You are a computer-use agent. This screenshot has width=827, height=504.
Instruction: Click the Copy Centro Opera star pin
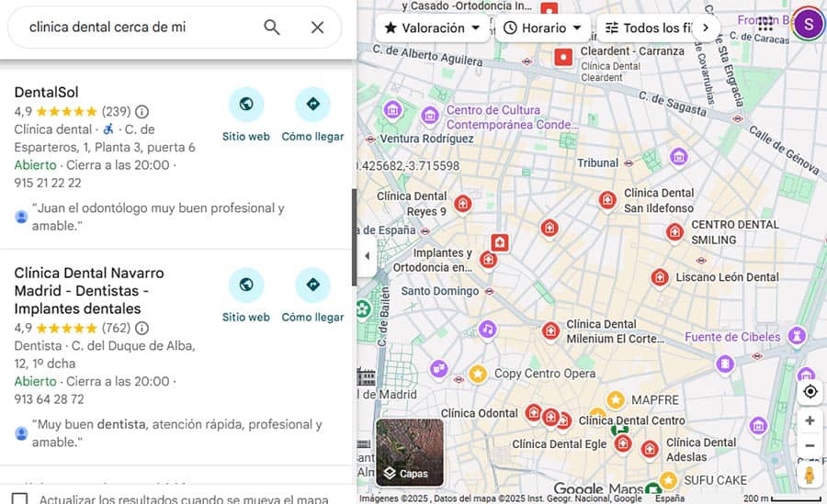477,374
